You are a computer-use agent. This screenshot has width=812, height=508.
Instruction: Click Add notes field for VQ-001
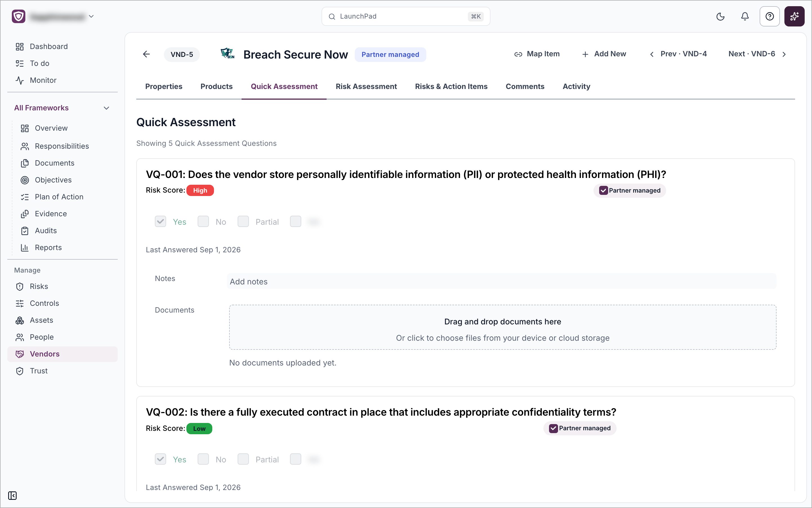tap(501, 282)
